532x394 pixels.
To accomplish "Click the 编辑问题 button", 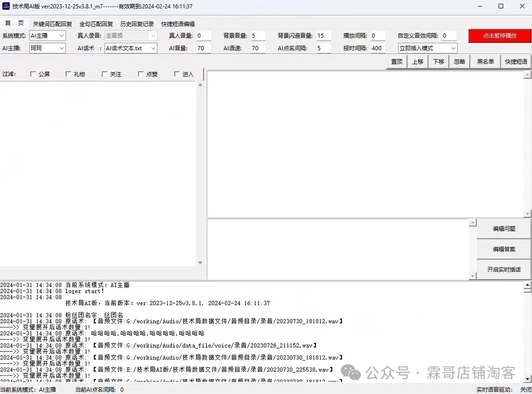I will coord(503,229).
